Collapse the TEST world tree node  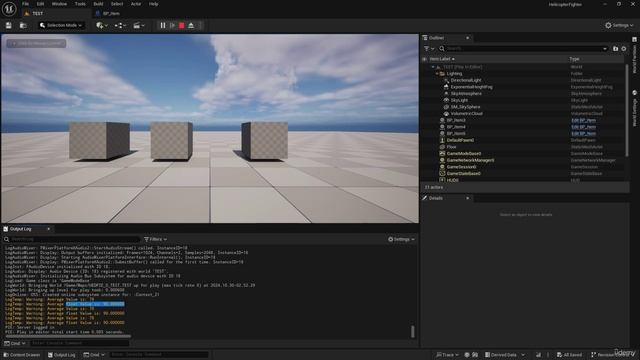[x=433, y=67]
